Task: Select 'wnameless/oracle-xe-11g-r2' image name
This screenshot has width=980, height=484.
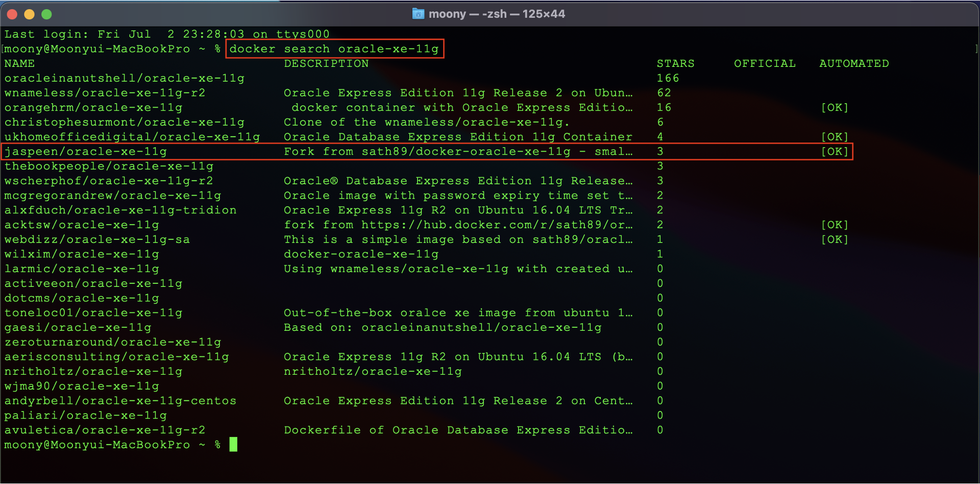Action: coord(105,93)
